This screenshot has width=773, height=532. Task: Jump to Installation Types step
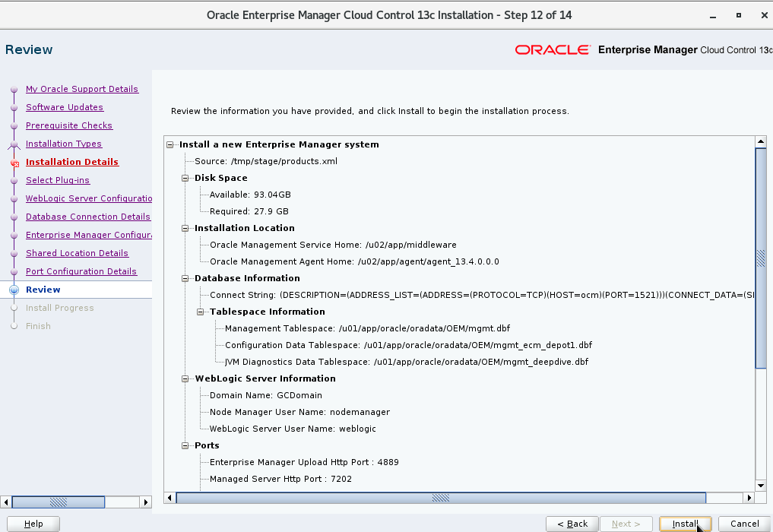pos(64,144)
